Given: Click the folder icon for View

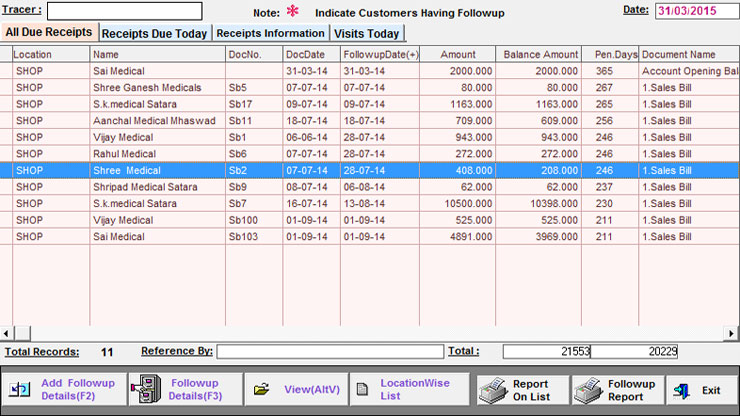Looking at the screenshot, I should tap(261, 389).
